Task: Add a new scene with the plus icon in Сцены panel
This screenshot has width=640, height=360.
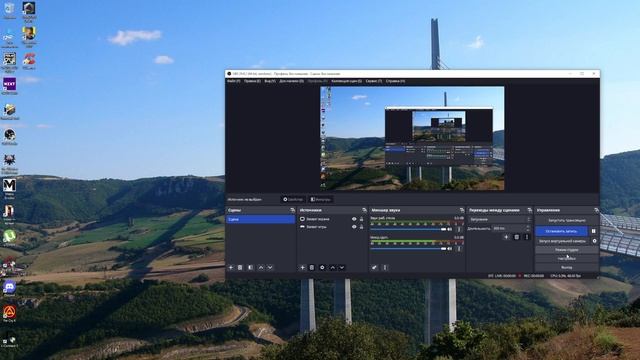Action: [x=231, y=268]
